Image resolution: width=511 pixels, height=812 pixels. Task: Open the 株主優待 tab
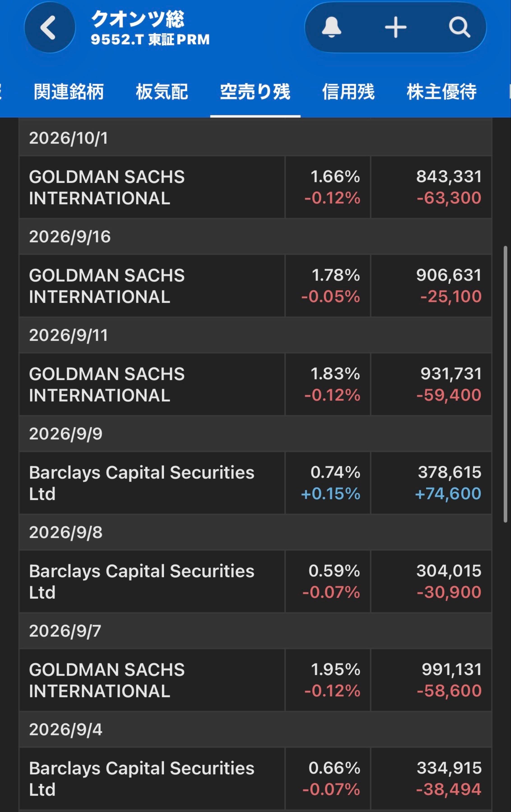pos(442,91)
